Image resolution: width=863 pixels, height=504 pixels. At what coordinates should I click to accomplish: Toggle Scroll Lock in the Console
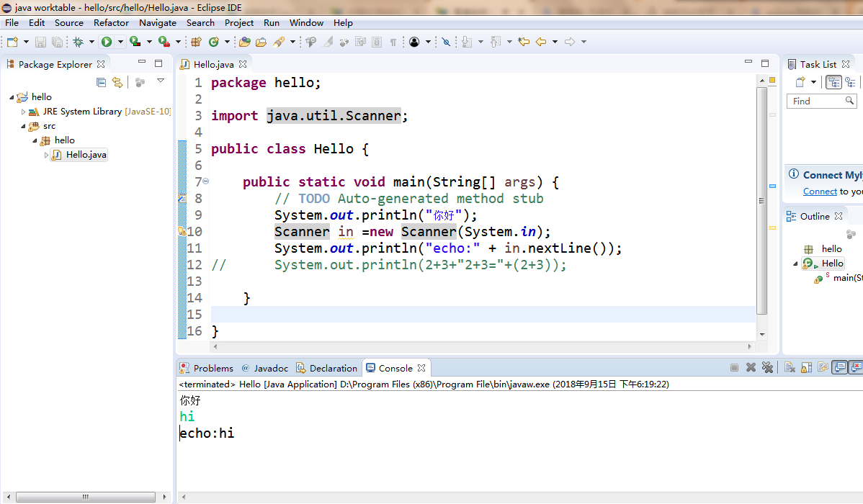click(807, 367)
